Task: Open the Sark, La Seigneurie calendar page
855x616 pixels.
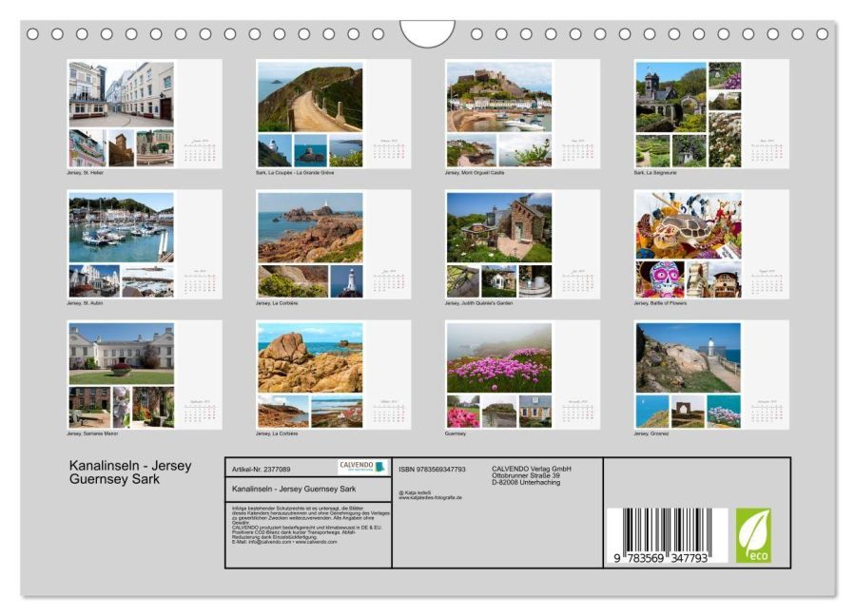Action: pos(711,113)
